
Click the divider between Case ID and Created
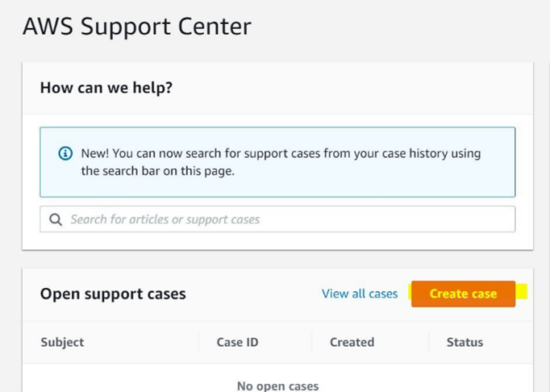[x=312, y=342]
